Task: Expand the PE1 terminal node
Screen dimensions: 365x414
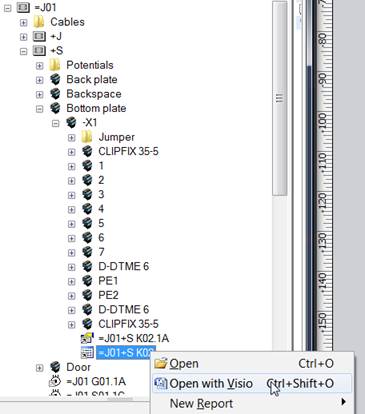Action: click(71, 281)
